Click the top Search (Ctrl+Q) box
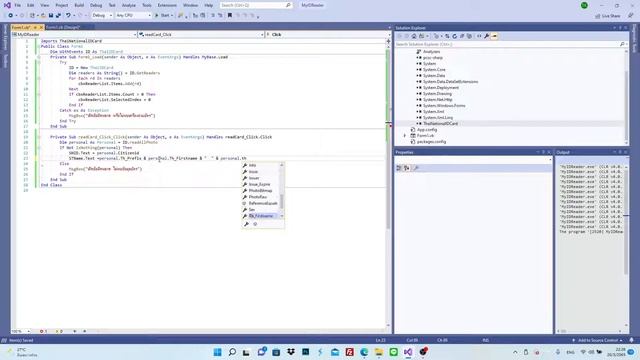Screen dimensions: 640x360 pyautogui.click(x=256, y=5)
